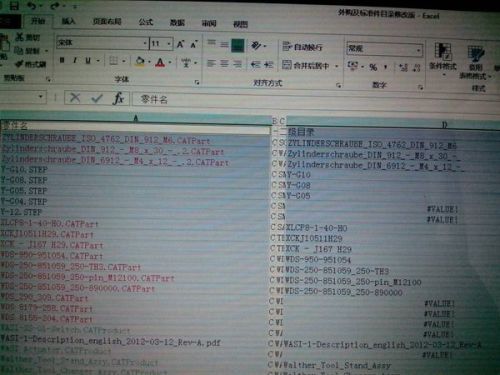The width and height of the screenshot is (500, 375).
Task: Toggle underline formatting
Action: point(88,61)
